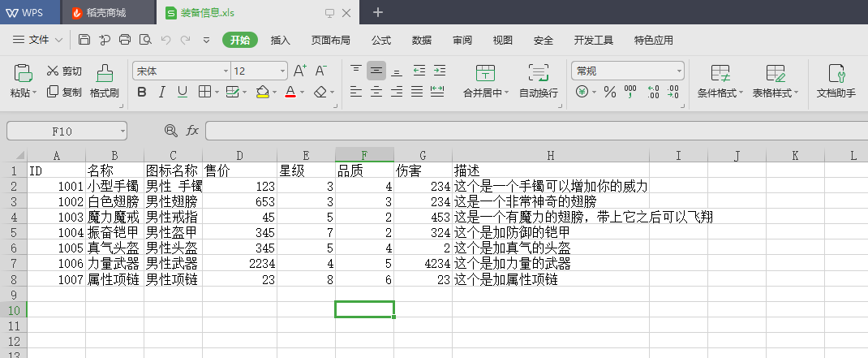Screen dimensions: 868x358
Task: Open the 文档助手 document assistant
Action: 836,81
